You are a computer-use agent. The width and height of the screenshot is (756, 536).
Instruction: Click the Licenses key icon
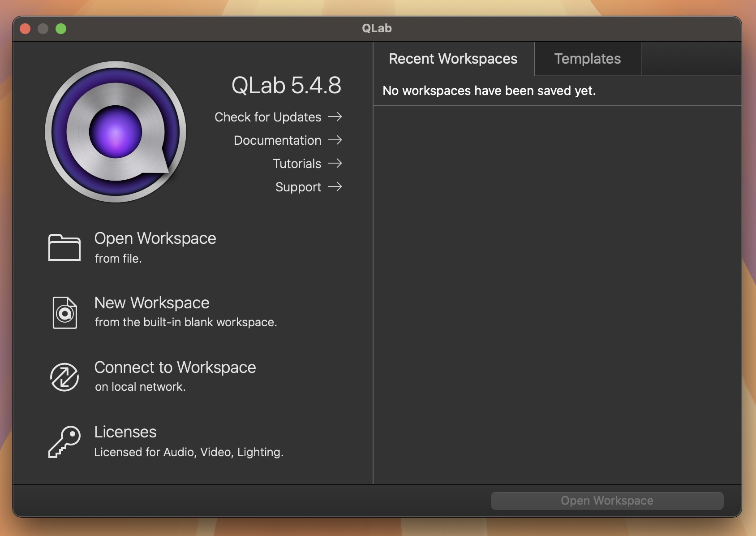pos(64,441)
